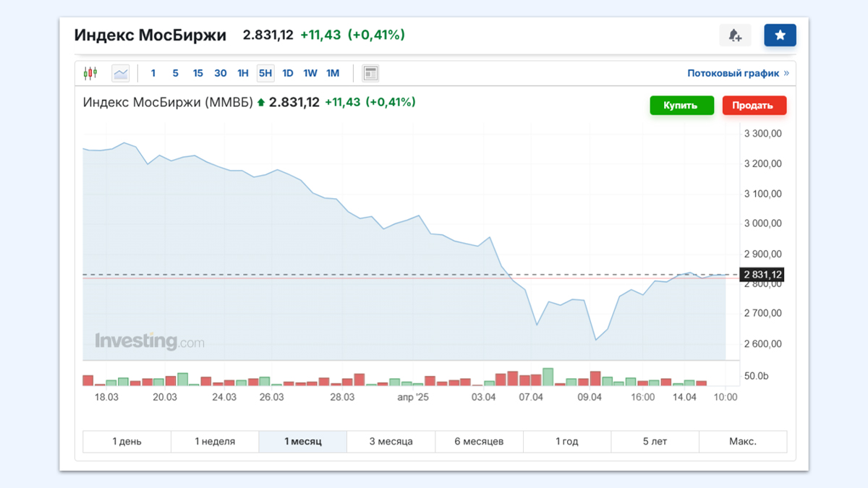Viewport: 868px width, 488px height.
Task: Switch to the 1 год range tab
Action: click(566, 442)
